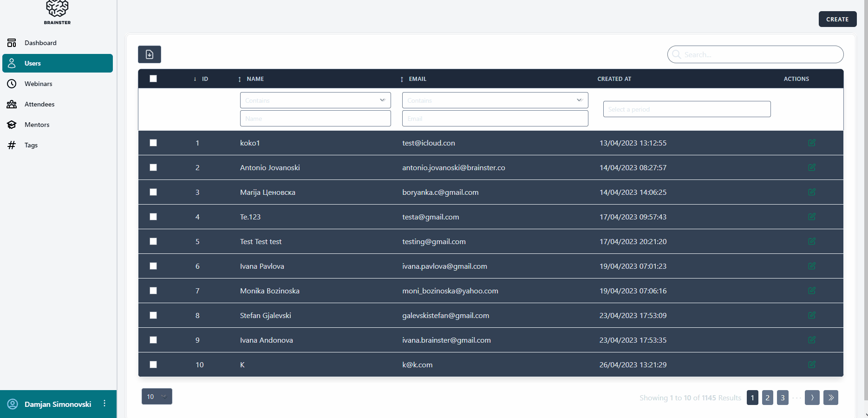Navigate to Mentors in the sidebar

(x=37, y=125)
